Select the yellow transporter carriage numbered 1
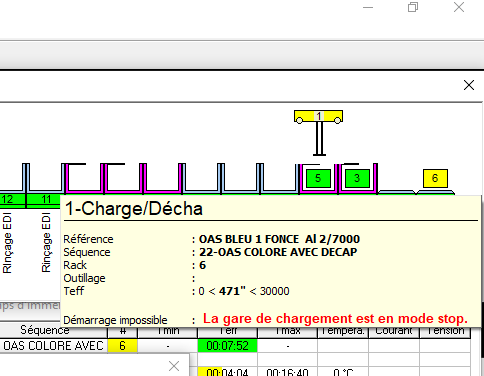 coord(318,116)
